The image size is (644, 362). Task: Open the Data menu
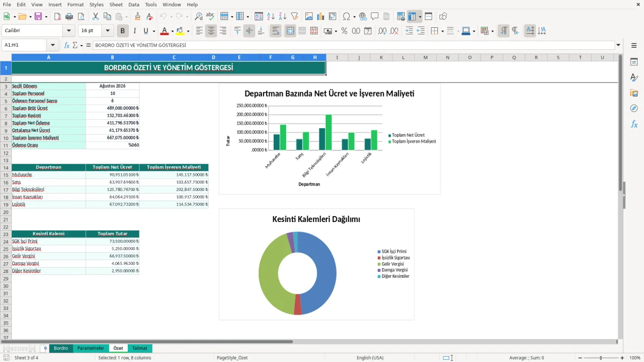[134, 4]
